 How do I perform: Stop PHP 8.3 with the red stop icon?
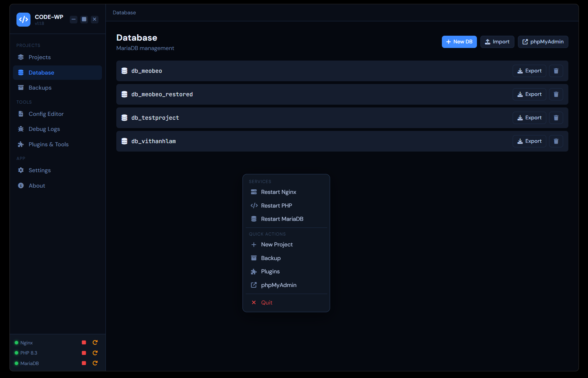click(84, 353)
